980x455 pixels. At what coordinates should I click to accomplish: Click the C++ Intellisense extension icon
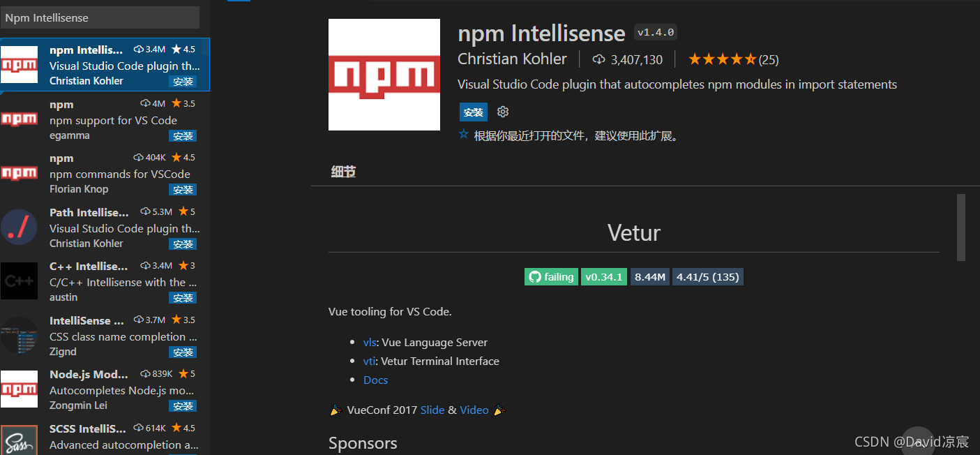pyautogui.click(x=20, y=281)
